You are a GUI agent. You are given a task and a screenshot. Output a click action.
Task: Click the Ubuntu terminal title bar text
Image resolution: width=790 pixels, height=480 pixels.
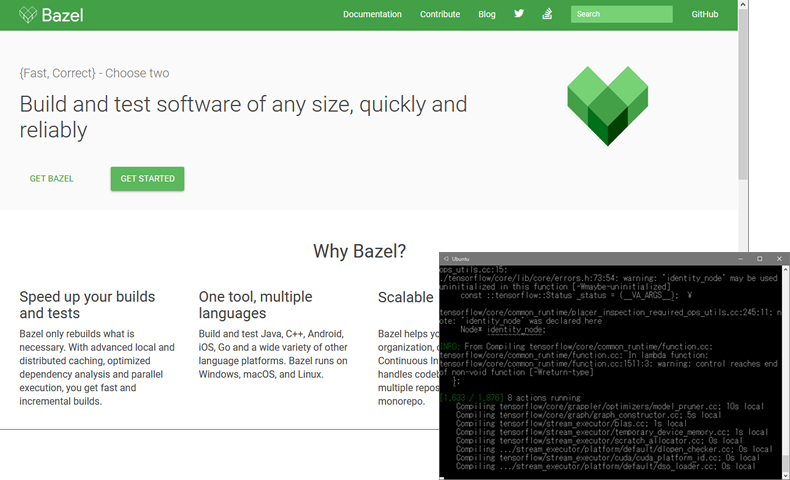pyautogui.click(x=460, y=259)
